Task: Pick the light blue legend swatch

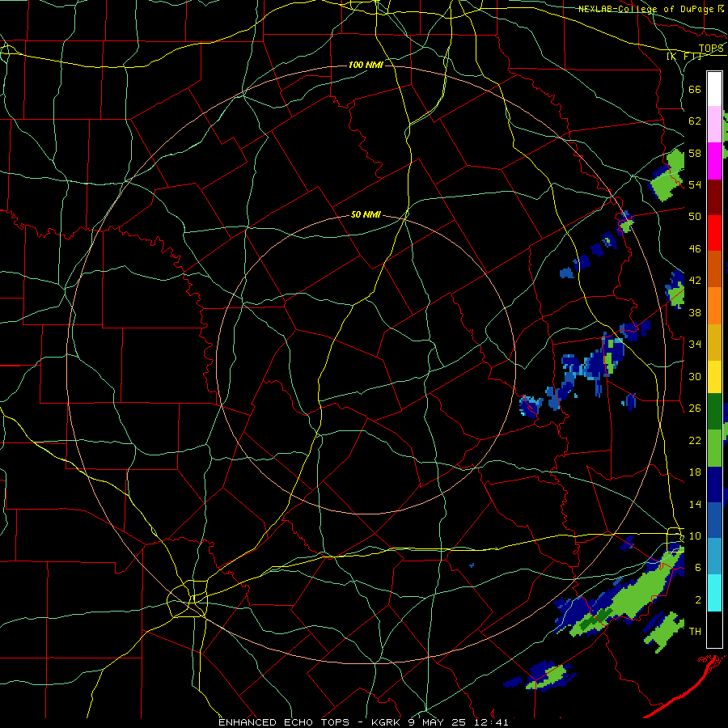Action: click(714, 557)
